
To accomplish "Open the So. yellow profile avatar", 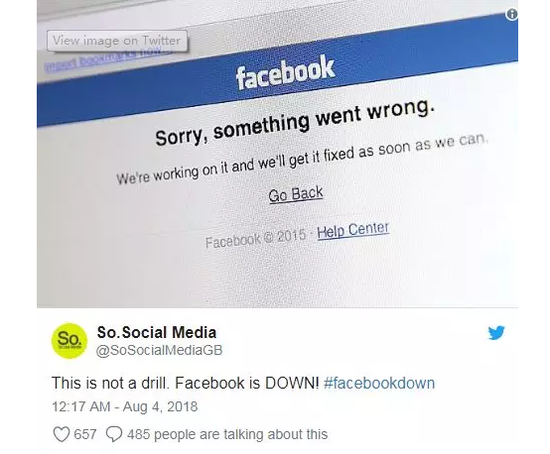I will click(69, 341).
